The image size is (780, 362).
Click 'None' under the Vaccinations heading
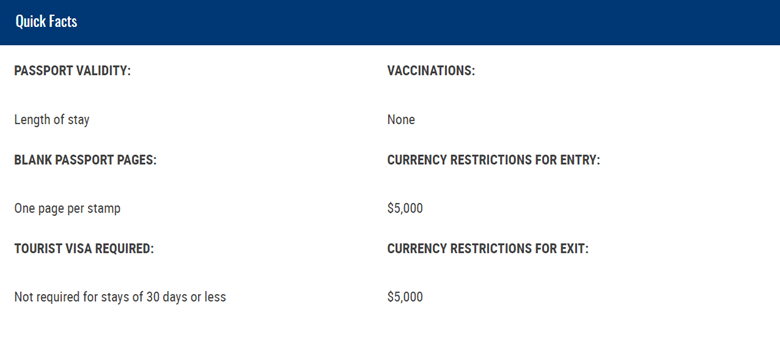(401, 120)
